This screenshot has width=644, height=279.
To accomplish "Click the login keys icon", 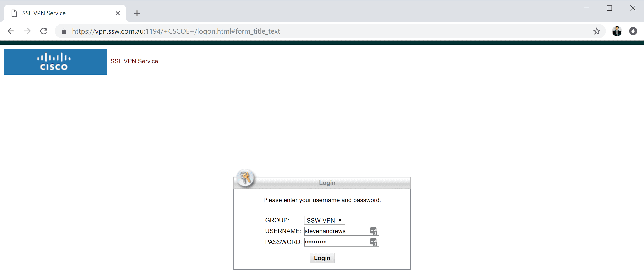I will pos(245,178).
